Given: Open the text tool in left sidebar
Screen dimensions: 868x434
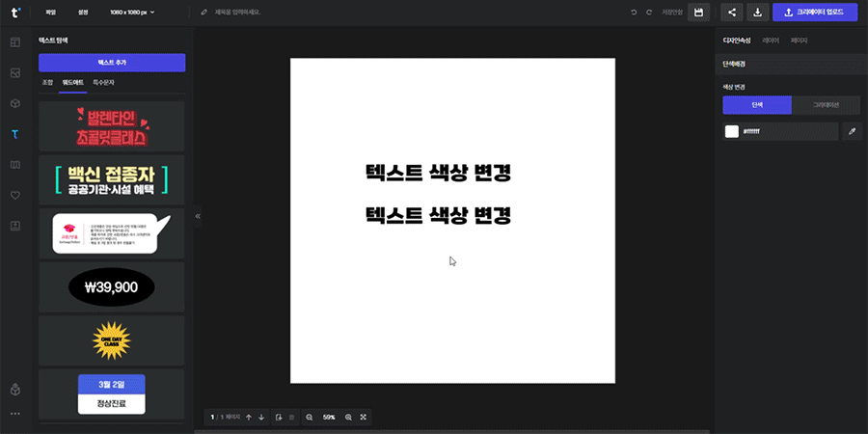Looking at the screenshot, I should (14, 135).
